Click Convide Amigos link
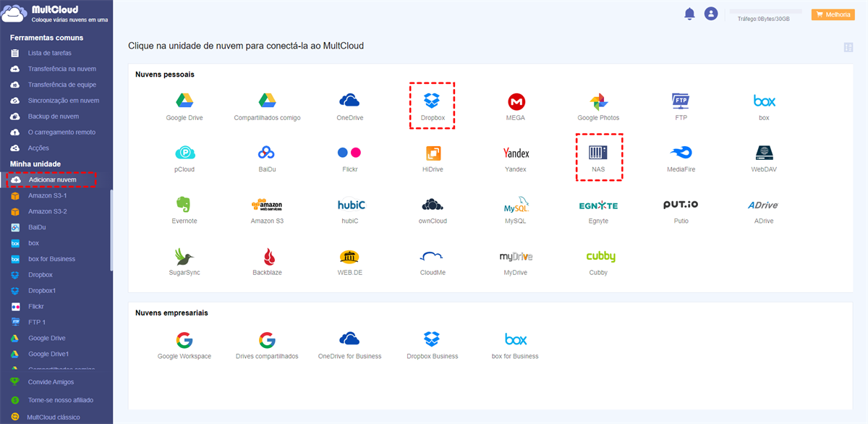The image size is (868, 424). 51,382
